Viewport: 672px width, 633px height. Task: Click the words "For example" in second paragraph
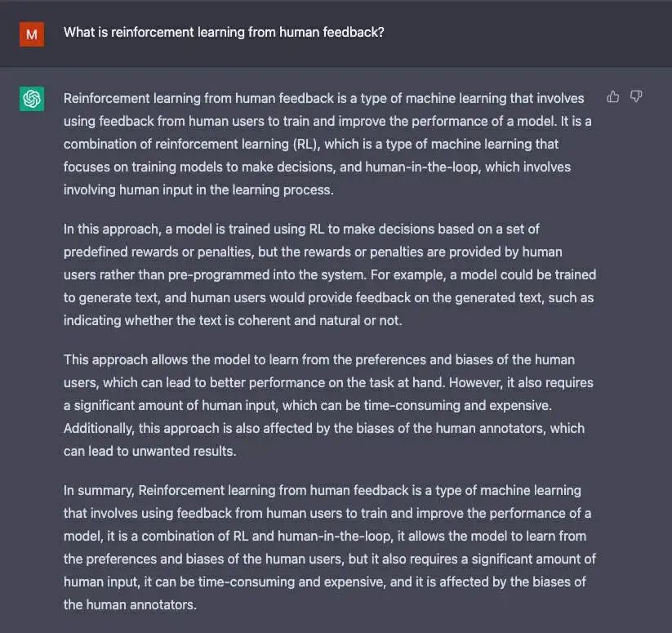(x=408, y=274)
